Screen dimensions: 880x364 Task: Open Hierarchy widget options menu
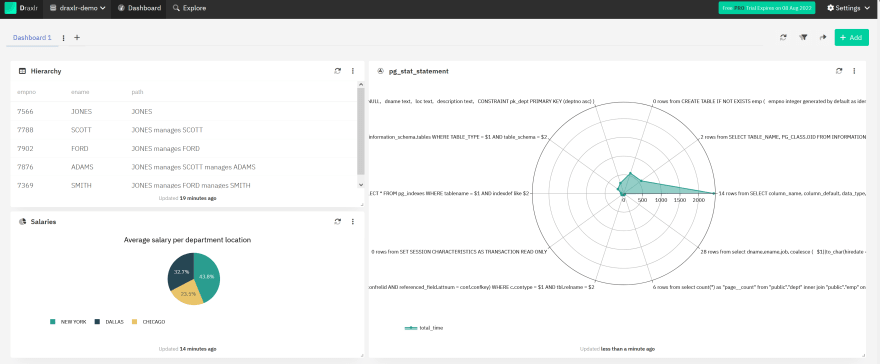[352, 71]
